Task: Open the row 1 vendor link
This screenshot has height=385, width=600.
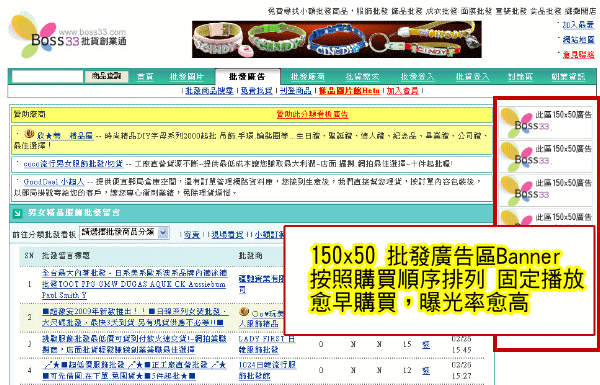Action: pyautogui.click(x=261, y=284)
